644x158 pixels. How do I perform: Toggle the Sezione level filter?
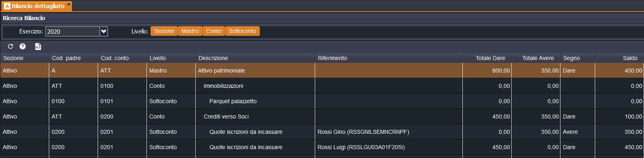pos(164,31)
